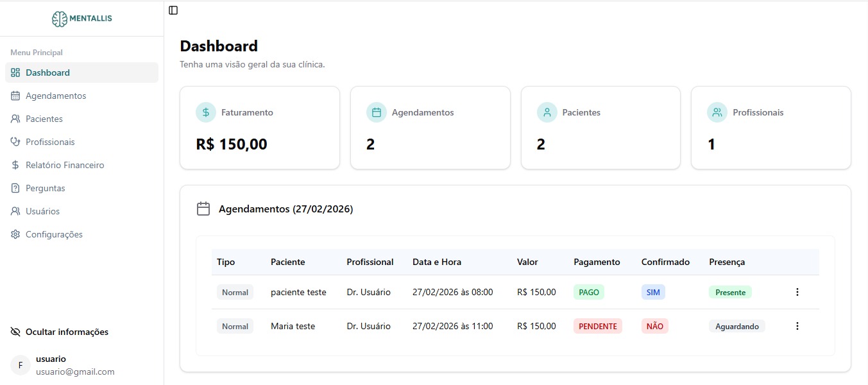Image resolution: width=868 pixels, height=385 pixels.
Task: Click the PENDENTE payment badge for Maria teste
Action: (597, 326)
